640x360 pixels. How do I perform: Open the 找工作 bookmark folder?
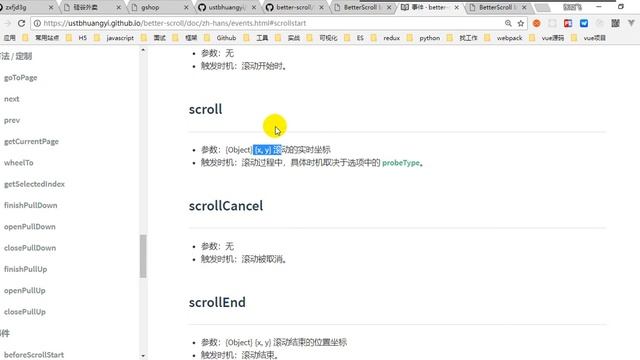[463, 38]
